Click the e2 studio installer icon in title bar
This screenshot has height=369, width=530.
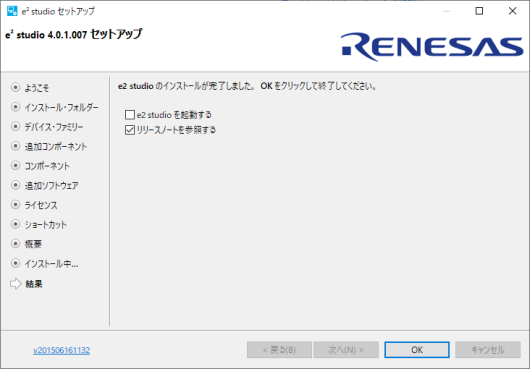[12, 11]
